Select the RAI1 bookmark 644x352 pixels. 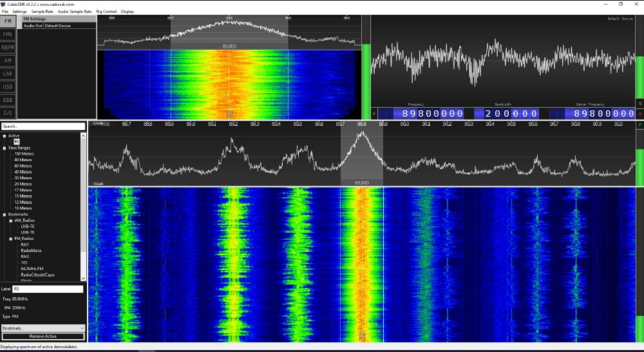coord(24,245)
